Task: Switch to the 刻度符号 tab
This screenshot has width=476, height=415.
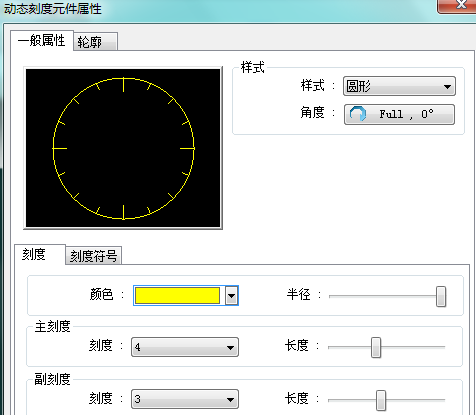Action: pyautogui.click(x=94, y=256)
